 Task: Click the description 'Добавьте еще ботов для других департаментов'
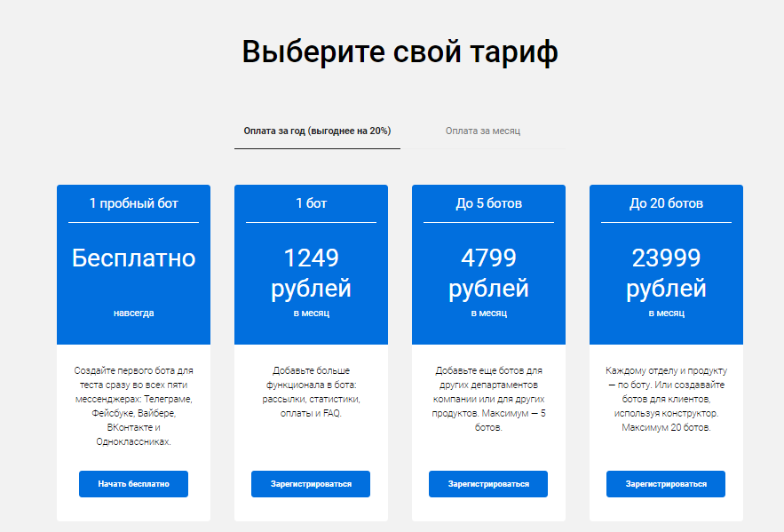[488, 399]
